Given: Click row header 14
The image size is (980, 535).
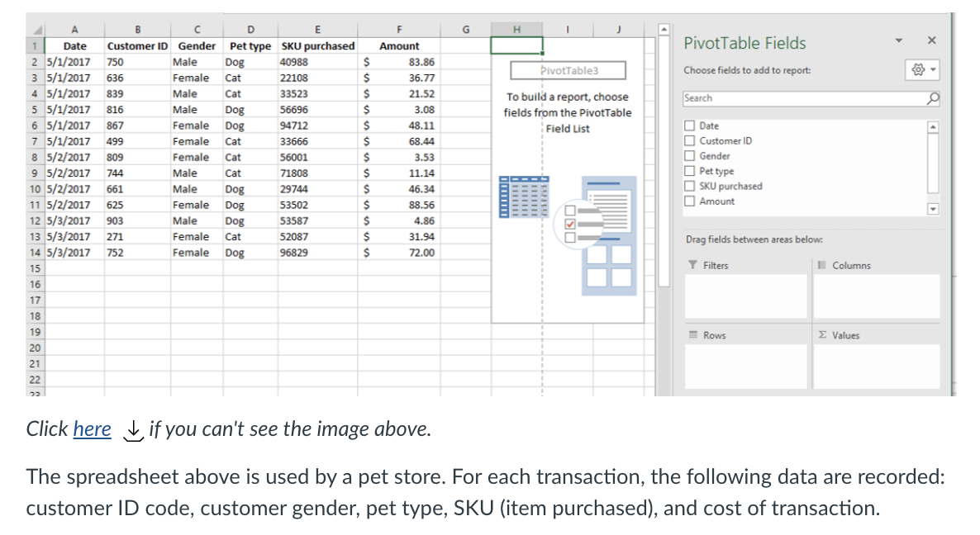Looking at the screenshot, I should pos(34,253).
